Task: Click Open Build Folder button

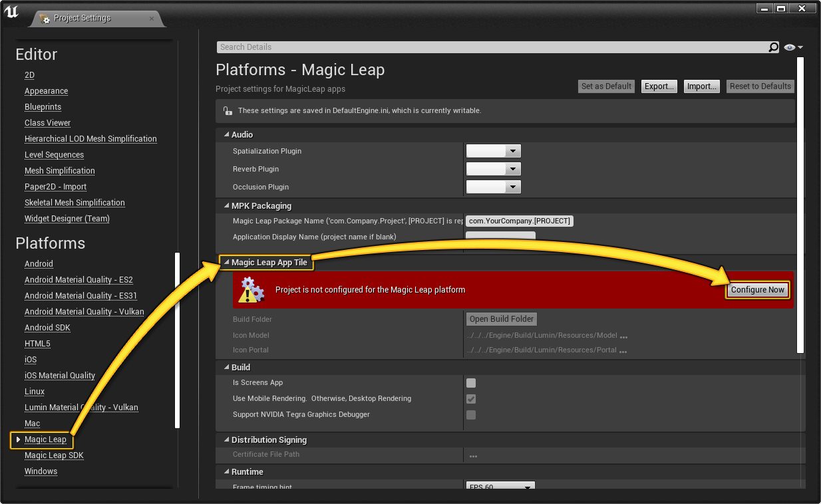Action: click(502, 319)
